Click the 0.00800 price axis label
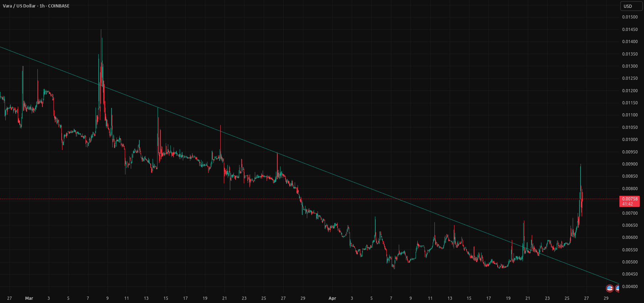The width and height of the screenshot is (644, 303). (x=630, y=189)
